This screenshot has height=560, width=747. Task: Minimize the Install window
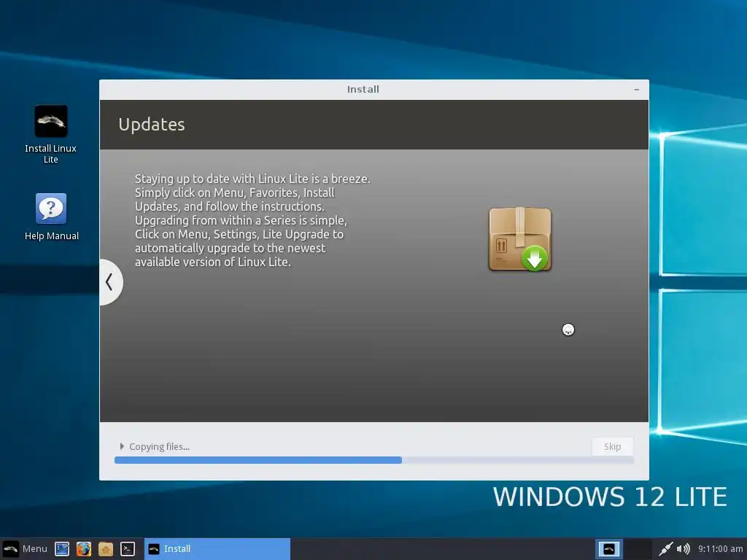pyautogui.click(x=636, y=90)
